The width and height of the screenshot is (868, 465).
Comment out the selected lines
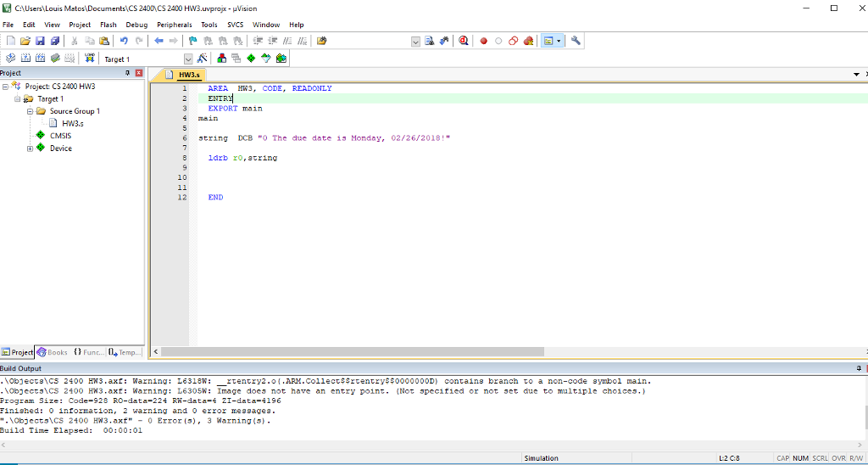point(287,41)
